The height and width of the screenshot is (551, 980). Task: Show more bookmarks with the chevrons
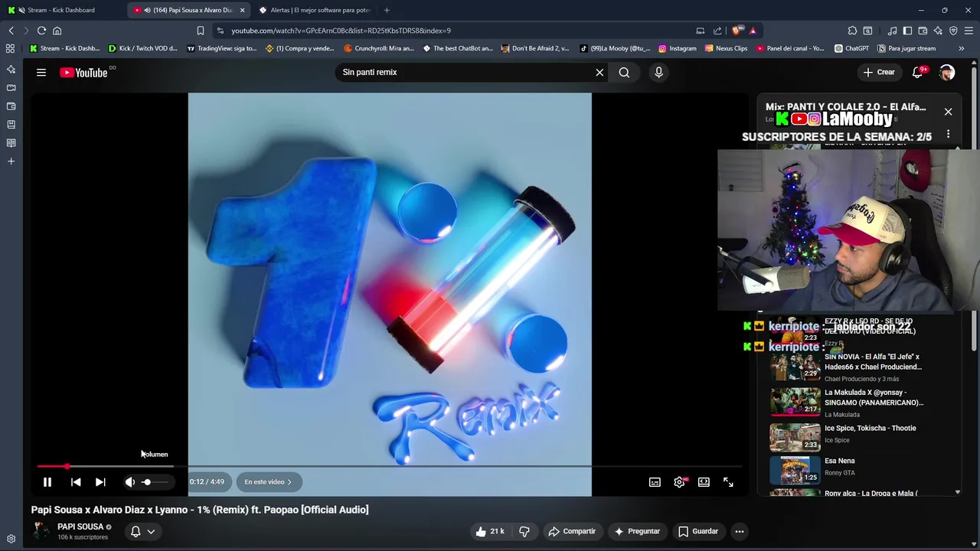tap(961, 48)
